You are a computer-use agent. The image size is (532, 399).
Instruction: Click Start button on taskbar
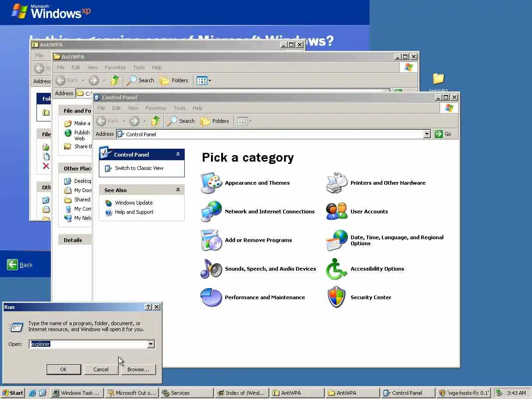click(x=12, y=393)
